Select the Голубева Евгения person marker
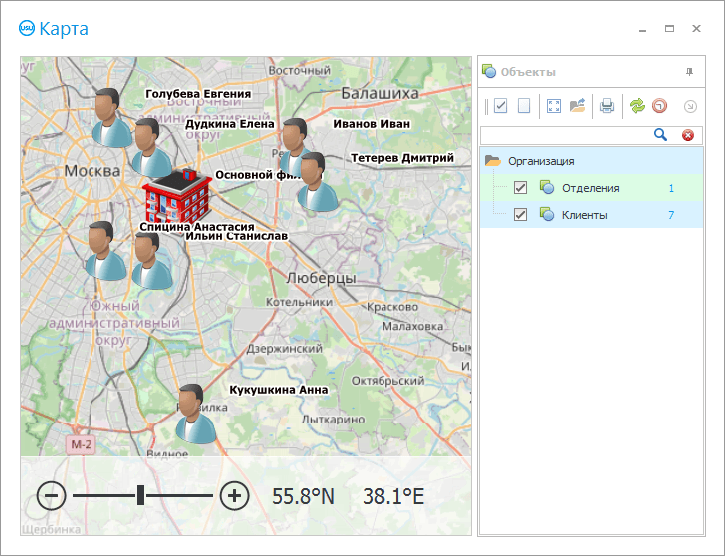The image size is (725, 556). [110, 117]
